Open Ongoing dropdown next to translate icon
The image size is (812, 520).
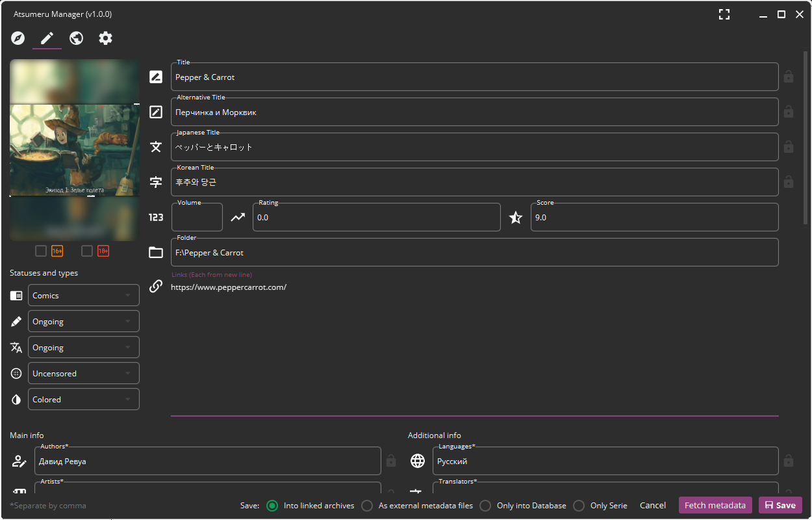click(x=84, y=347)
